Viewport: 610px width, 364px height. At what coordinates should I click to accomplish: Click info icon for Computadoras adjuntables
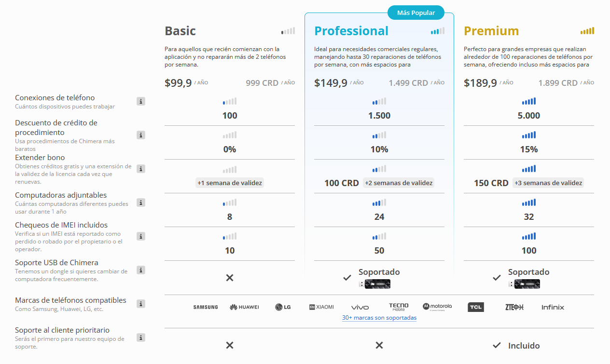click(141, 202)
